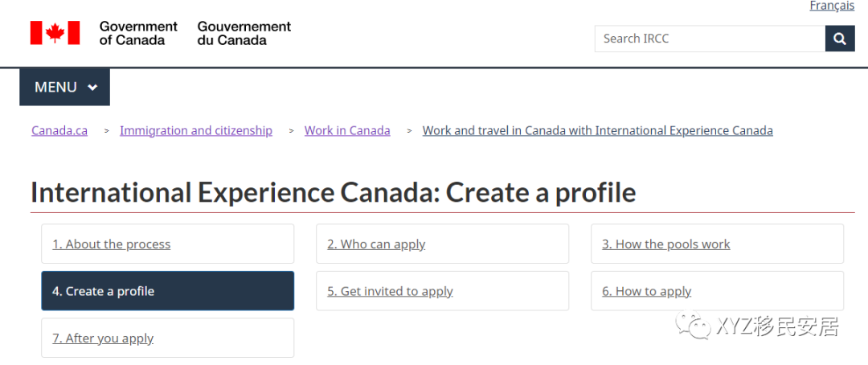868x365 pixels.
Task: Click the MENU chevron arrow
Action: coord(92,88)
